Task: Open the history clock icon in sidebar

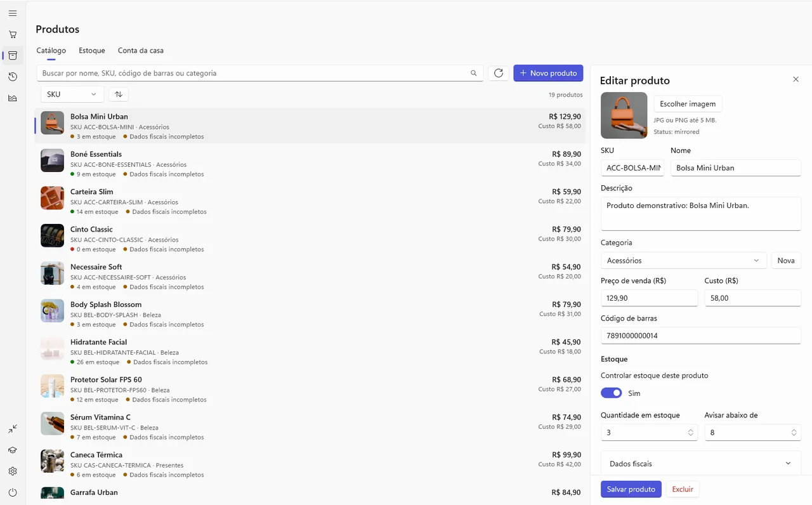Action: coord(13,77)
